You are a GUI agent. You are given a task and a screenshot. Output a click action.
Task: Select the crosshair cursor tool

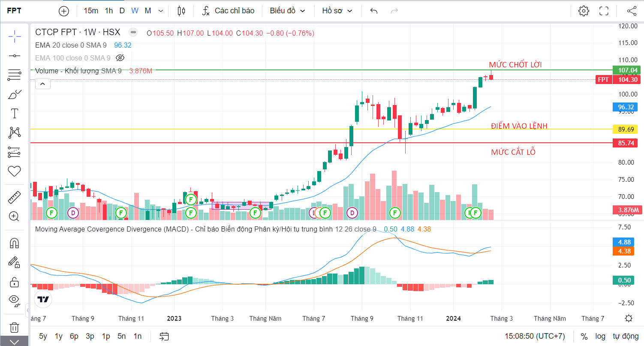click(15, 36)
